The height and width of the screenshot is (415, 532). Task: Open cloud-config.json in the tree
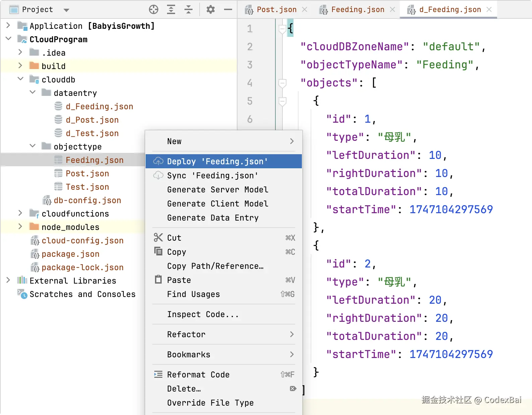(83, 240)
